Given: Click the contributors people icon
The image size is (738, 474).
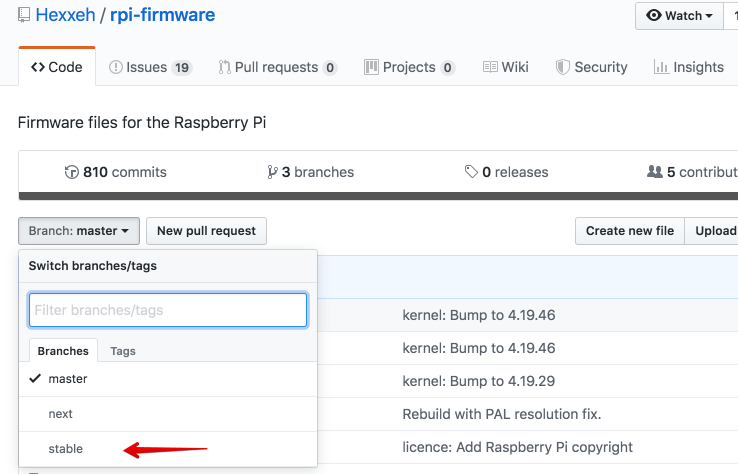Looking at the screenshot, I should click(655, 171).
